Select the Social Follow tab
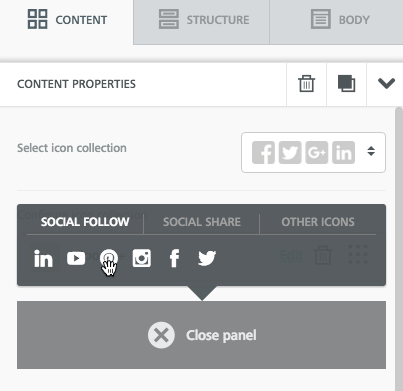The height and width of the screenshot is (391, 403). click(x=85, y=222)
